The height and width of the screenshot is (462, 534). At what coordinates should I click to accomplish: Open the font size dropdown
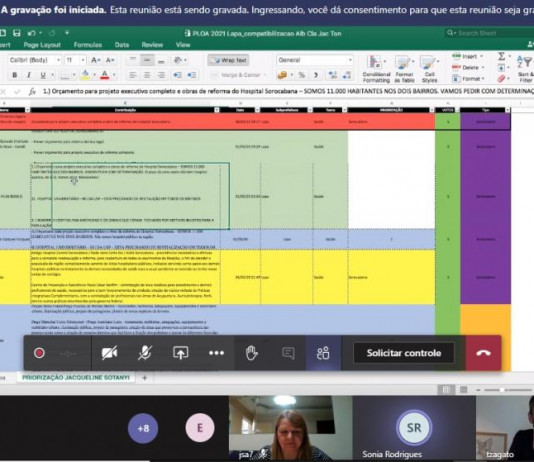75,60
